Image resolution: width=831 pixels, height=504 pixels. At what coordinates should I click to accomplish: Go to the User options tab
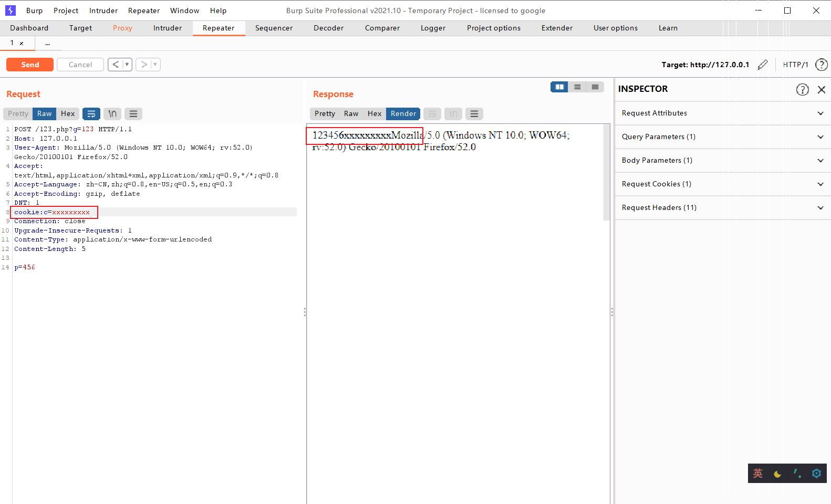(x=616, y=28)
